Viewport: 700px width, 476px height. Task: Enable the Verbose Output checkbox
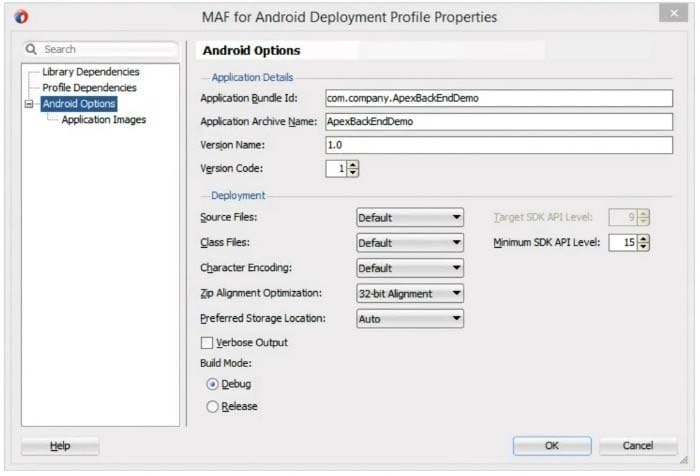tap(207, 343)
